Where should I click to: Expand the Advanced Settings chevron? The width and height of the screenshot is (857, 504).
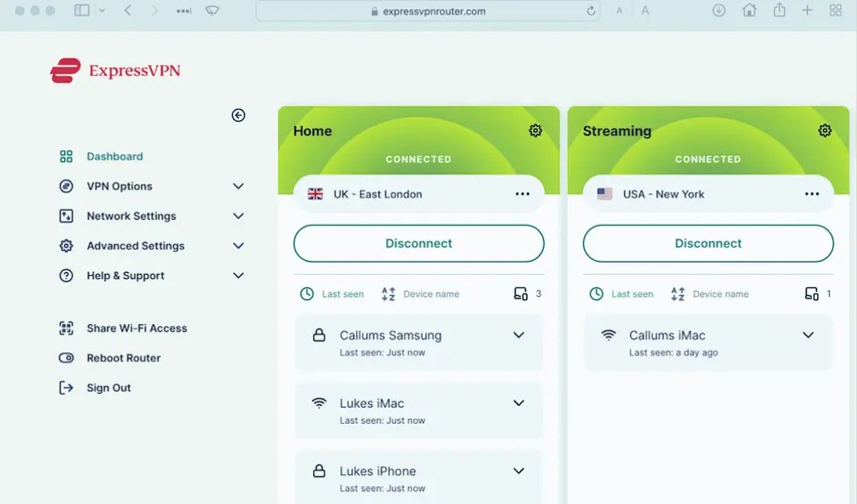pyautogui.click(x=238, y=246)
